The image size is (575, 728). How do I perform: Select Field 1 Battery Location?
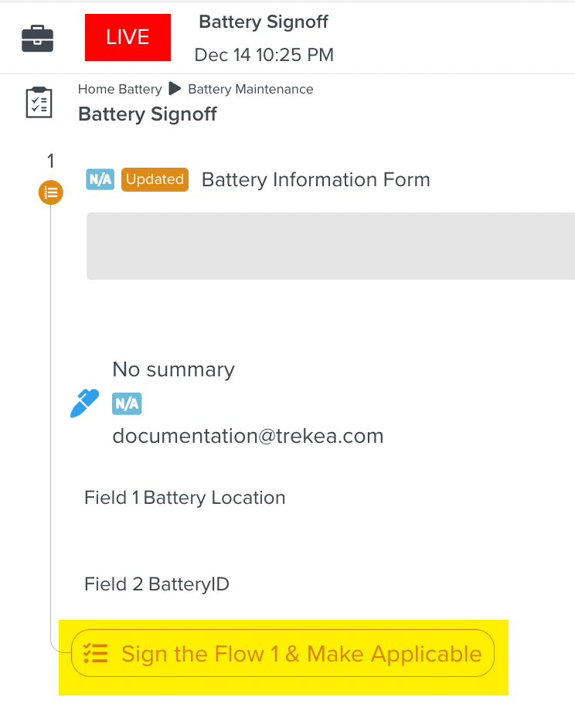pos(185,498)
